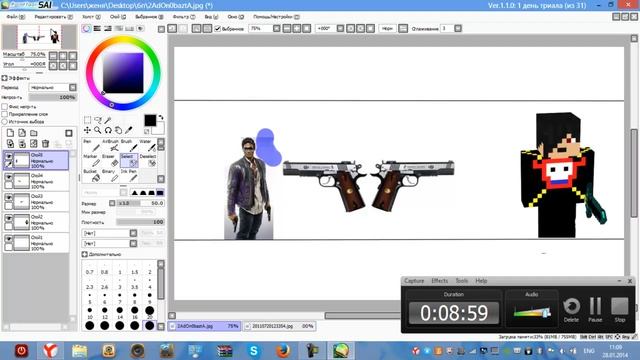Swap foreground and background colors

(x=161, y=118)
